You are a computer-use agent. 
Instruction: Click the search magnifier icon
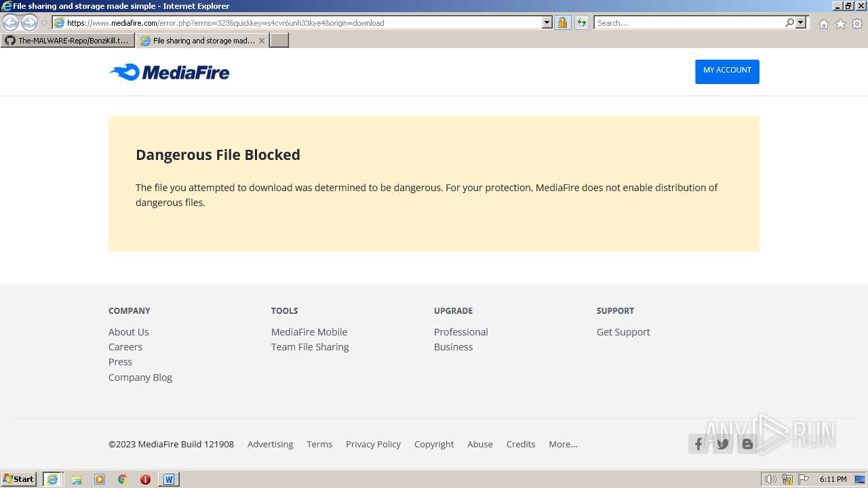[789, 22]
